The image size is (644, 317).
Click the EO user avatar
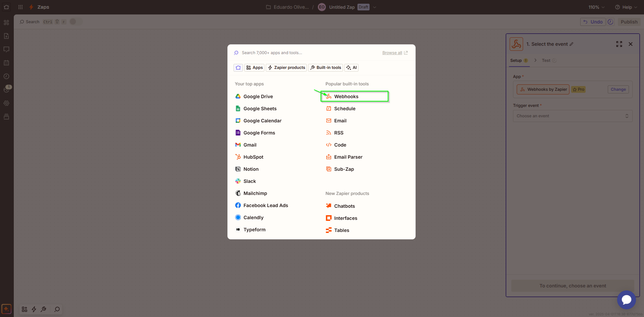click(322, 7)
